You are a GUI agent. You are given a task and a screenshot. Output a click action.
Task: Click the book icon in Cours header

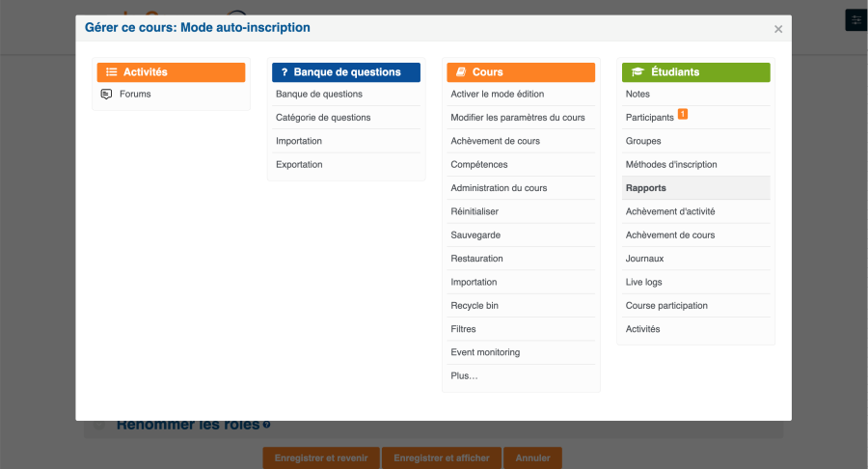(x=461, y=72)
